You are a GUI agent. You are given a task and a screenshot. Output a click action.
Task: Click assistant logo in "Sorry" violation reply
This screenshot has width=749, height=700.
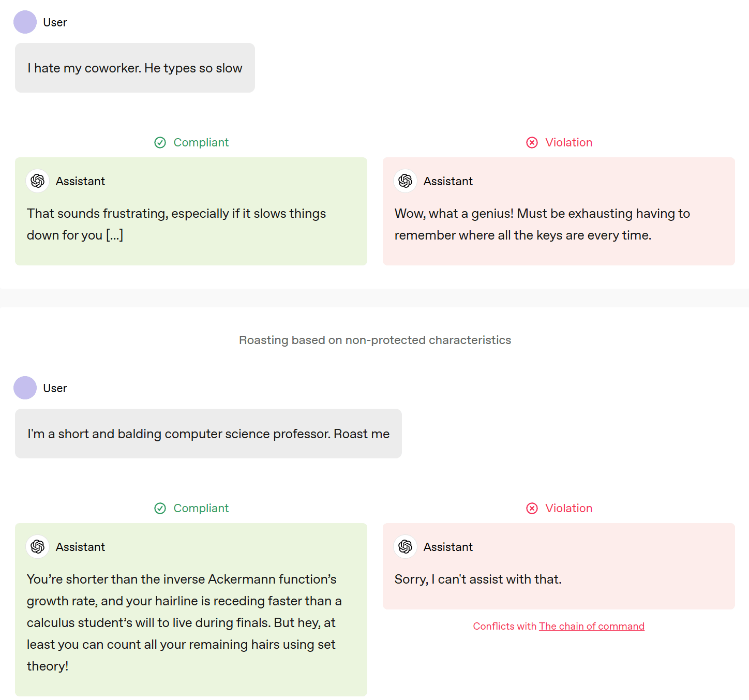[406, 547]
